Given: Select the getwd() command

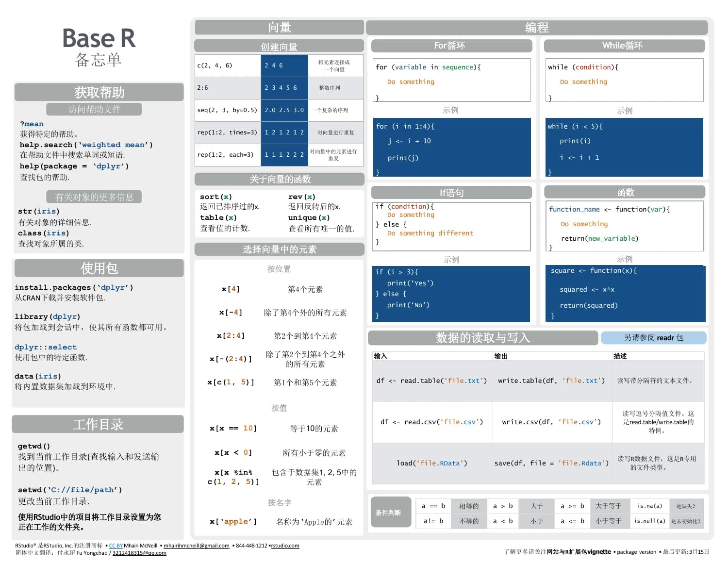Looking at the screenshot, I should click(34, 446).
